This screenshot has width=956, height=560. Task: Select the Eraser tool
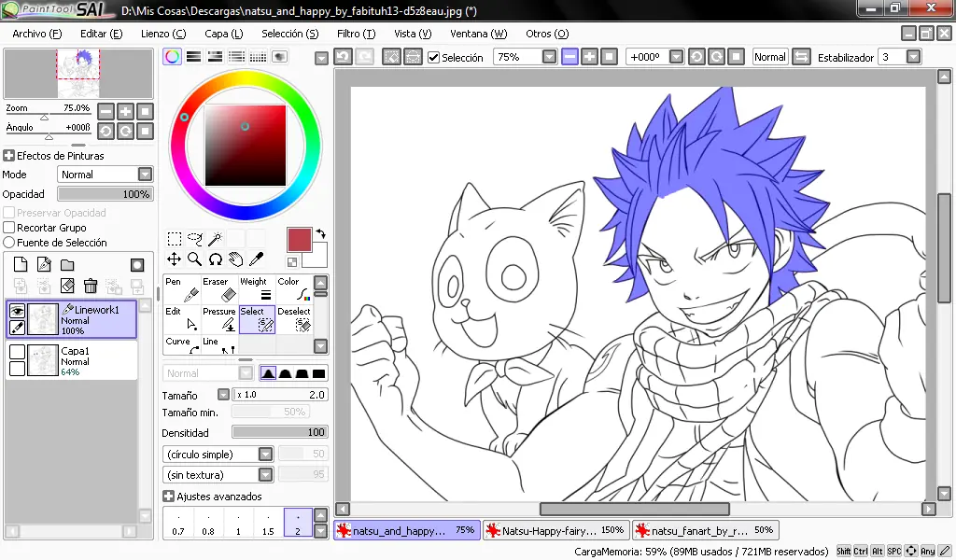pyautogui.click(x=219, y=289)
